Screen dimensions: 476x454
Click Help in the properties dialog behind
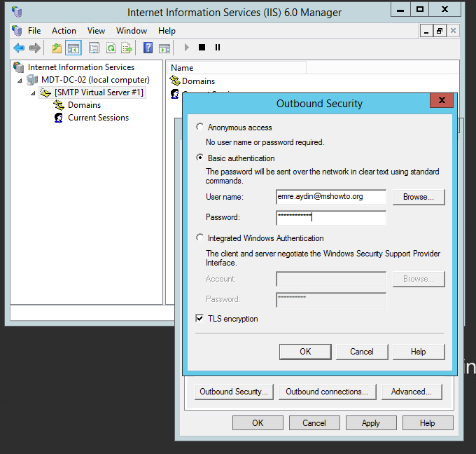point(428,423)
